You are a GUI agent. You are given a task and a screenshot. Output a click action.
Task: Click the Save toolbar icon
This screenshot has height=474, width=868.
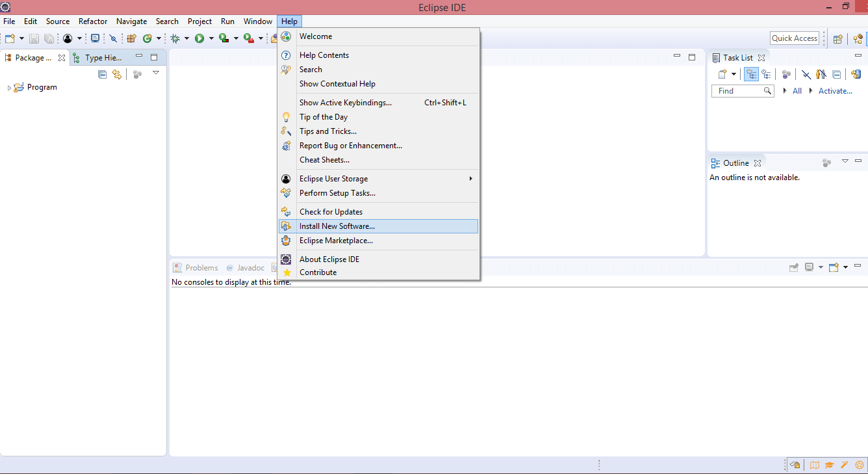click(x=34, y=38)
